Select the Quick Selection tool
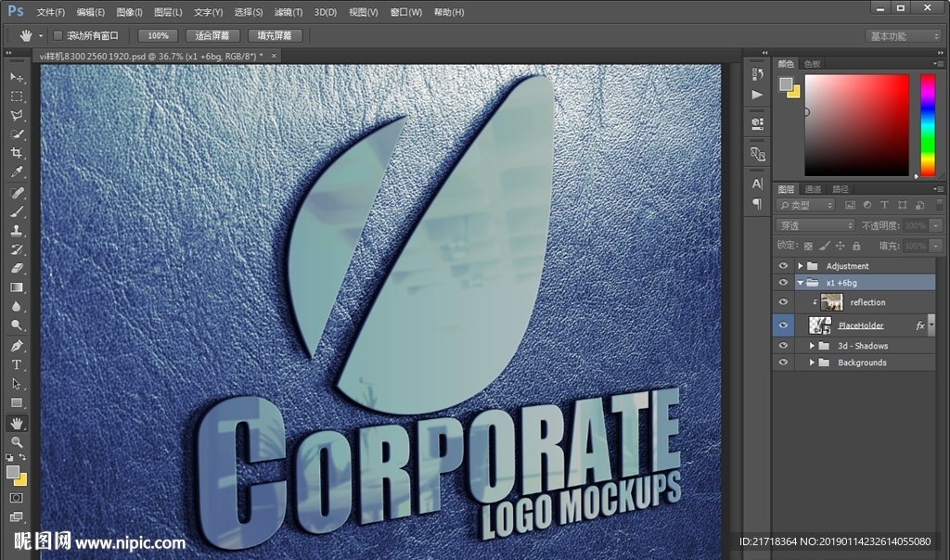This screenshot has height=560, width=950. (17, 134)
